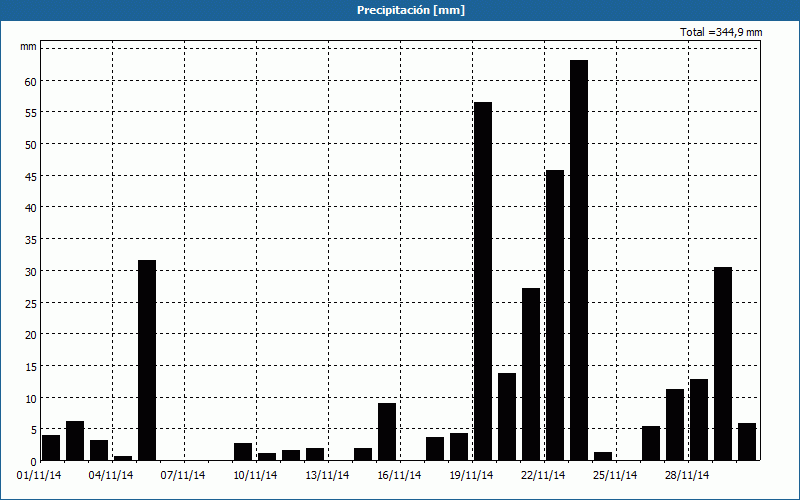The width and height of the screenshot is (800, 500).
Task: Click the 'mm' unit label above the y-axis
Action: 28,47
